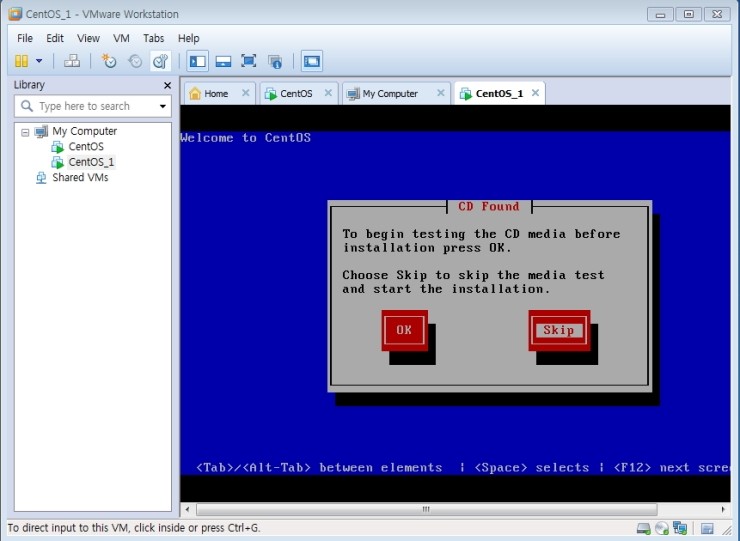Click the console view toolbar icon
The width and height of the screenshot is (740, 541).
pos(311,61)
